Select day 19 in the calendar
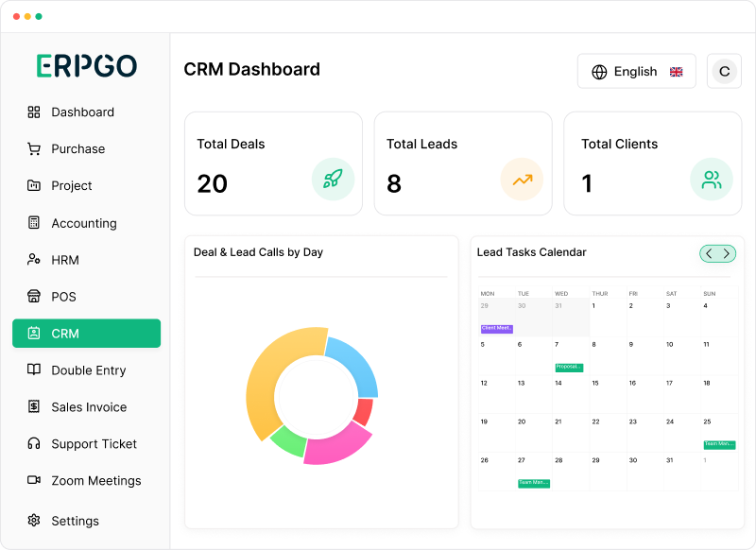The image size is (756, 550). point(484,421)
